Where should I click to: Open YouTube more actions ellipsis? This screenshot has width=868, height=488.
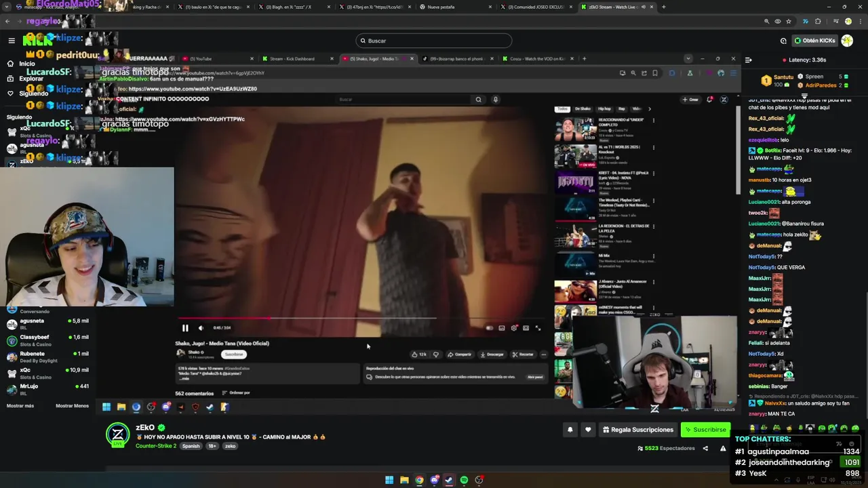(x=543, y=354)
